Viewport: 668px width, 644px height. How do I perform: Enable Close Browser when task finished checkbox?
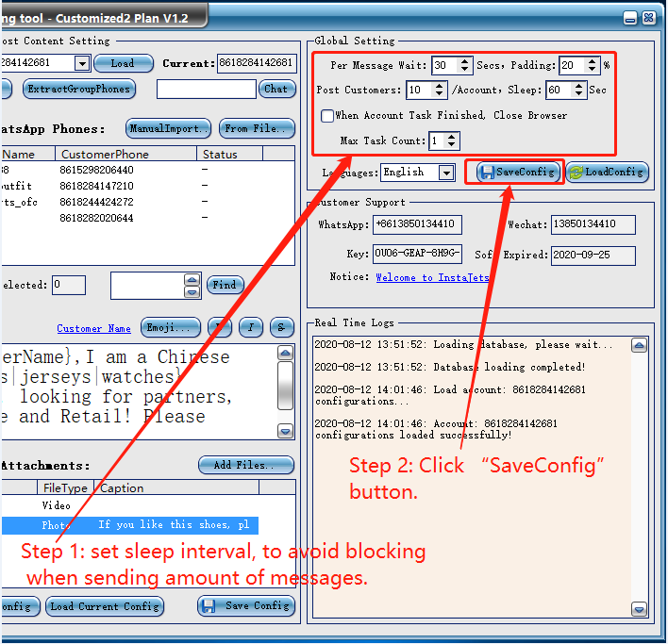click(x=327, y=116)
